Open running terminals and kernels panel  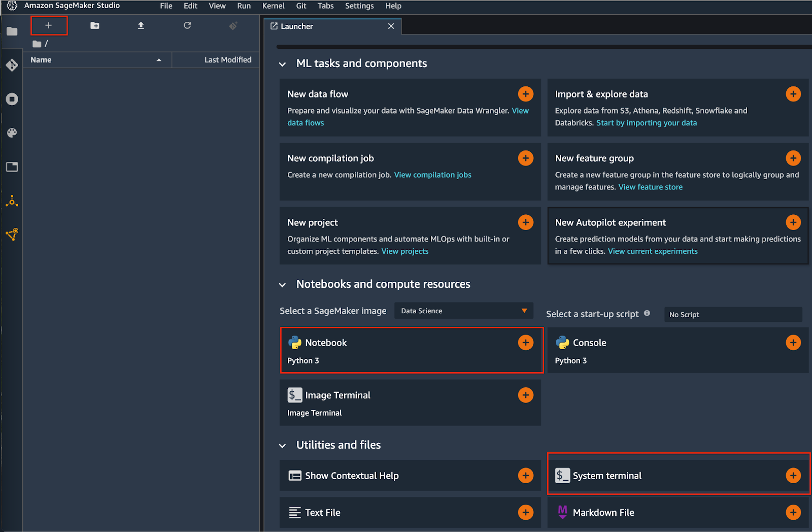[x=12, y=99]
